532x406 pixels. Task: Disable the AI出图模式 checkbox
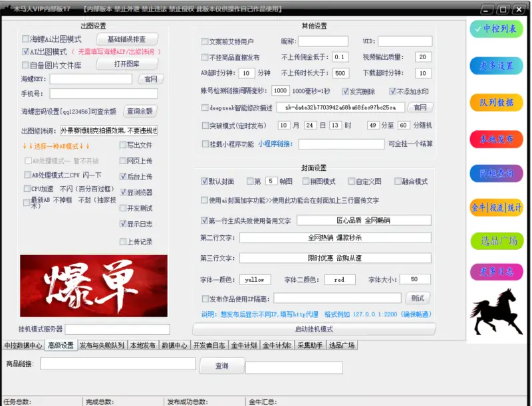26,52
